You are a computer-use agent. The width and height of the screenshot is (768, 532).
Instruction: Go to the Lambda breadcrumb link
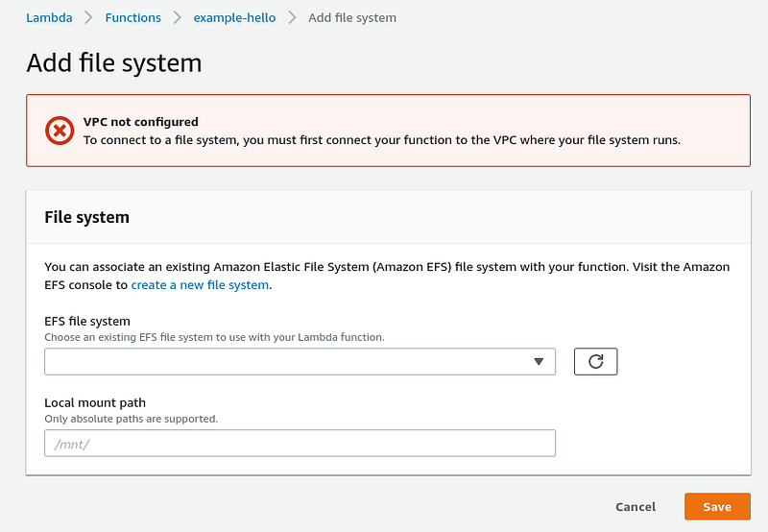click(49, 17)
